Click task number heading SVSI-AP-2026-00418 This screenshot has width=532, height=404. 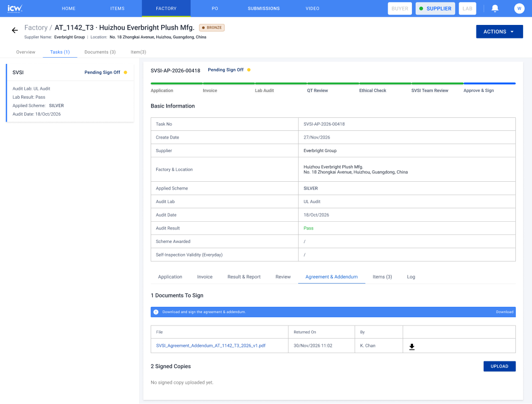click(x=176, y=71)
